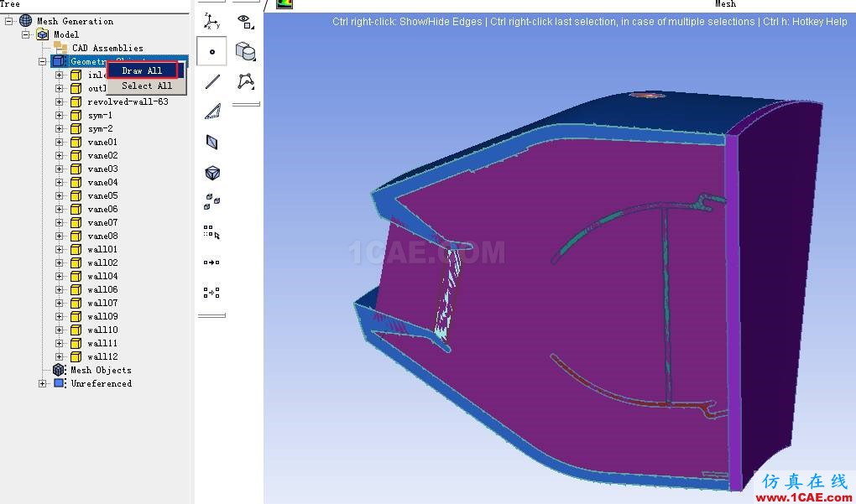Expand the Unreferenced tree node
This screenshot has width=856, height=504.
pos(43,383)
